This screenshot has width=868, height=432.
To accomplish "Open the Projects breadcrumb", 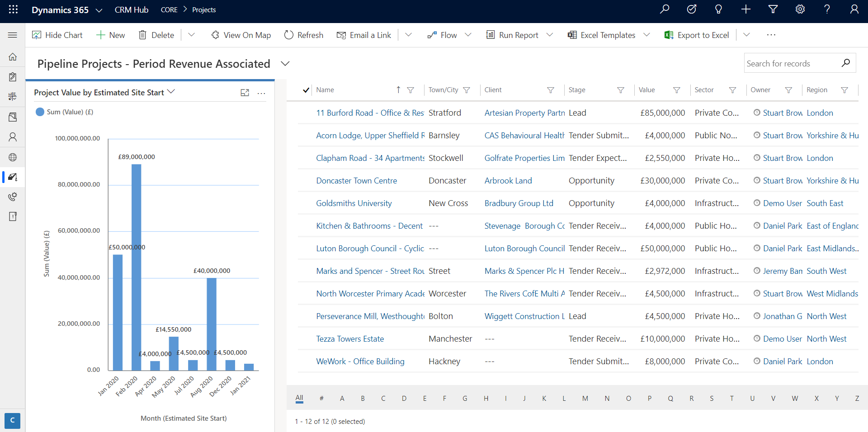I will click(204, 10).
